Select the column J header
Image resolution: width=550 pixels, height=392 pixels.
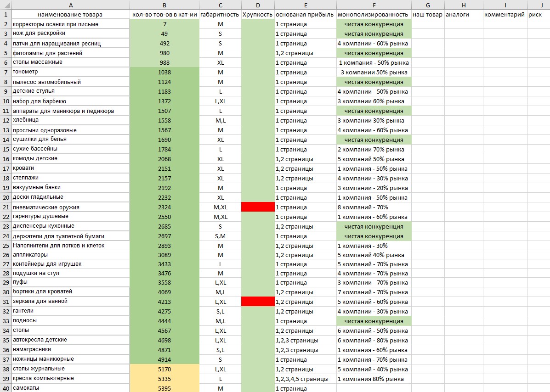[x=541, y=5]
